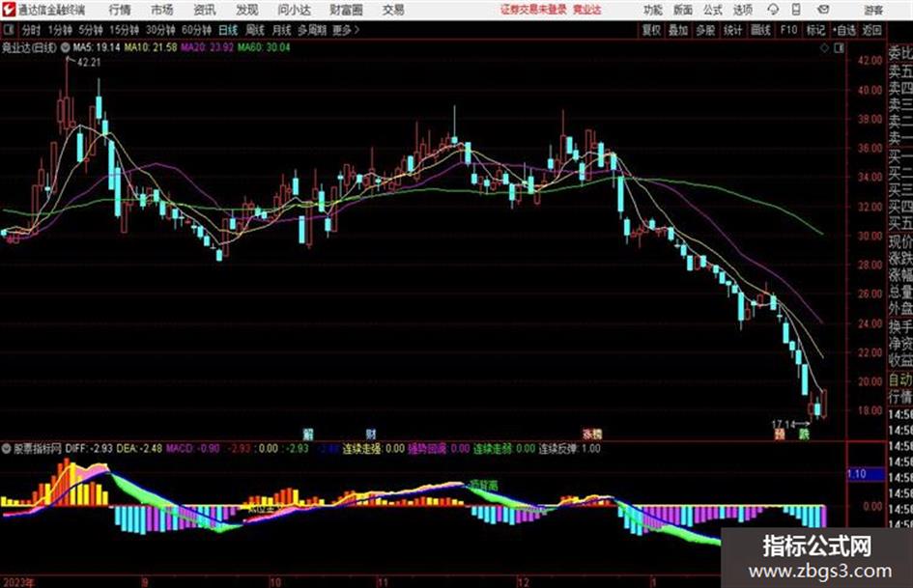Click the MA20: 23.92 indicator value
The width and height of the screenshot is (913, 588).
coord(208,47)
